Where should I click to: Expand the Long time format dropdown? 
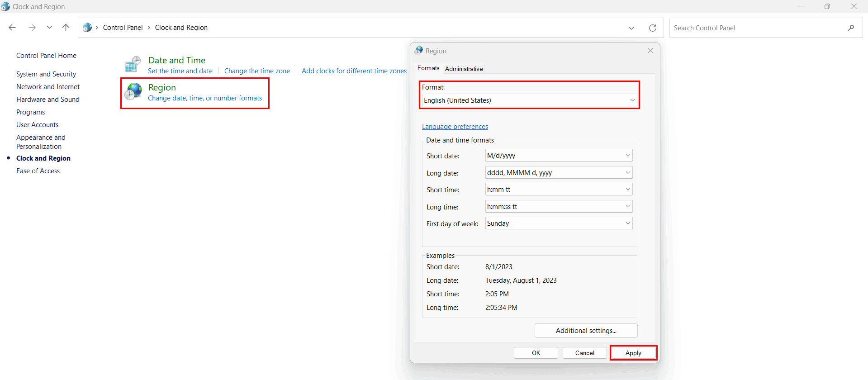click(558, 207)
